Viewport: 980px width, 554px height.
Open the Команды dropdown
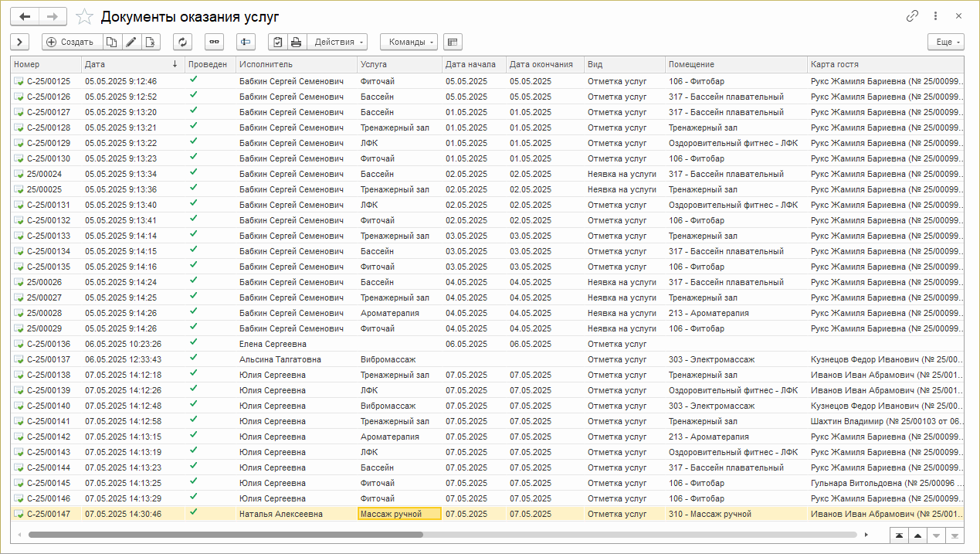[410, 42]
